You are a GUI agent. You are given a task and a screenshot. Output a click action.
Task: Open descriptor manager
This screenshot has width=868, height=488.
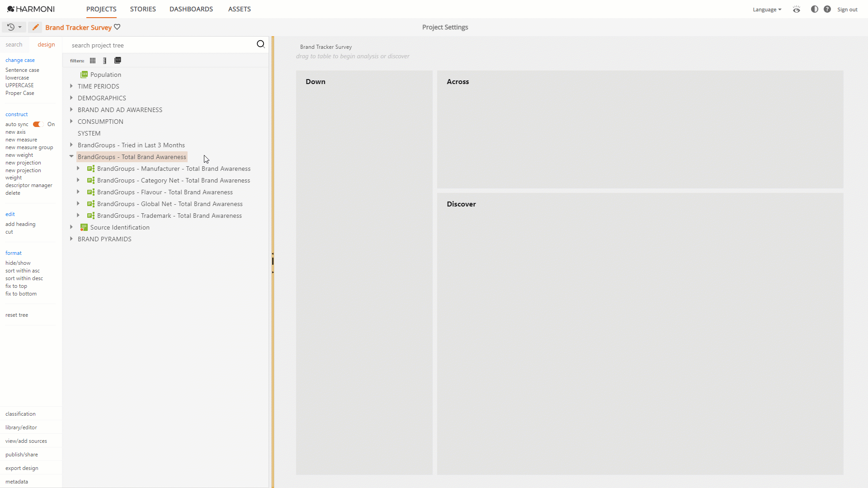point(29,185)
